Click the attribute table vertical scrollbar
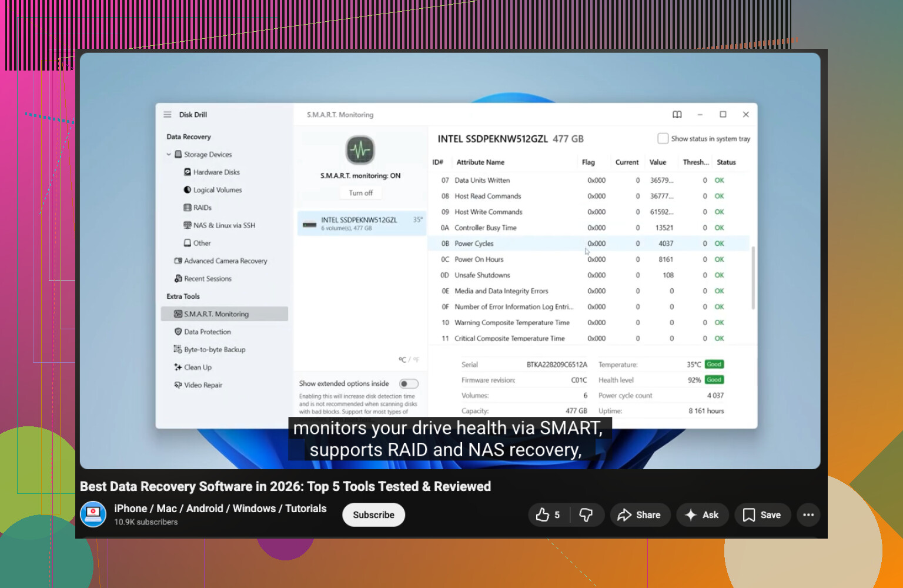Screen dimensions: 903x588 pyautogui.click(x=753, y=278)
